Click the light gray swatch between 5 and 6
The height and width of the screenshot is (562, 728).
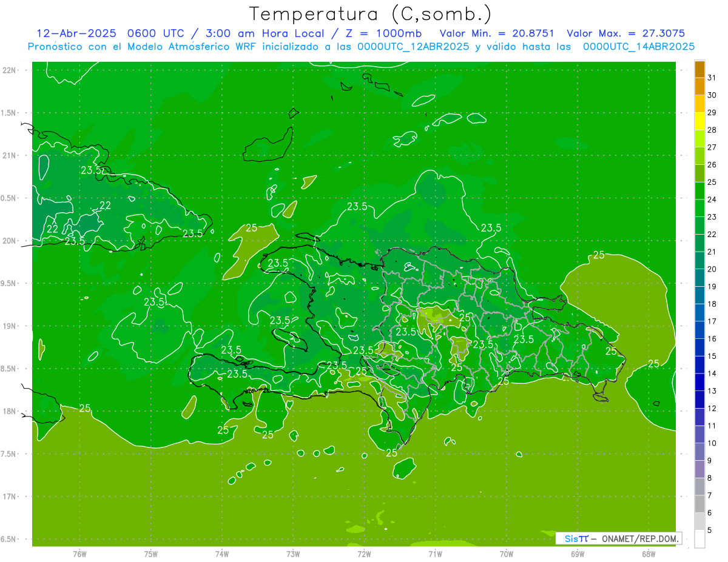pyautogui.click(x=699, y=521)
